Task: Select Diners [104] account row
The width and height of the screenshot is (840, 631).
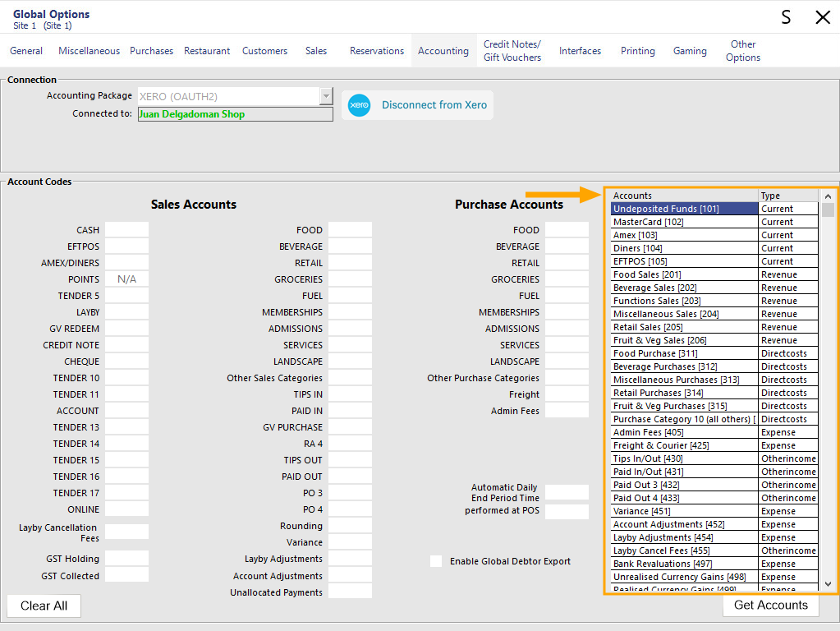Action: [714, 248]
